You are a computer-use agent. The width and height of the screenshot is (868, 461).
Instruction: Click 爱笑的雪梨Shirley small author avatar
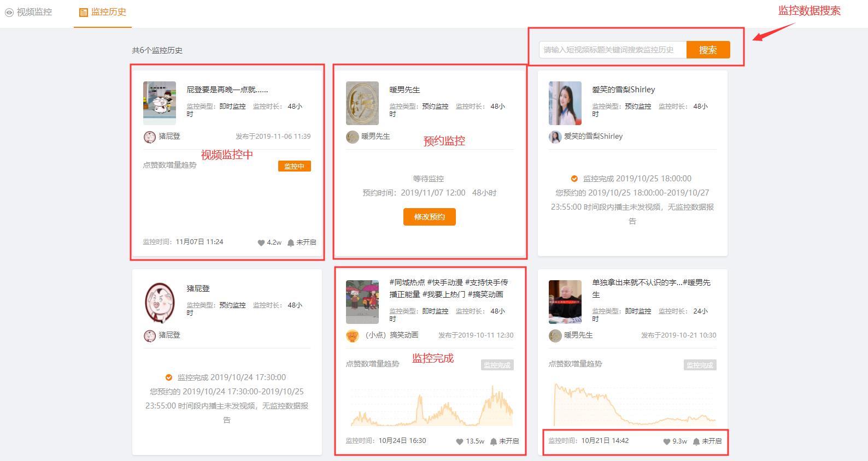pos(555,137)
